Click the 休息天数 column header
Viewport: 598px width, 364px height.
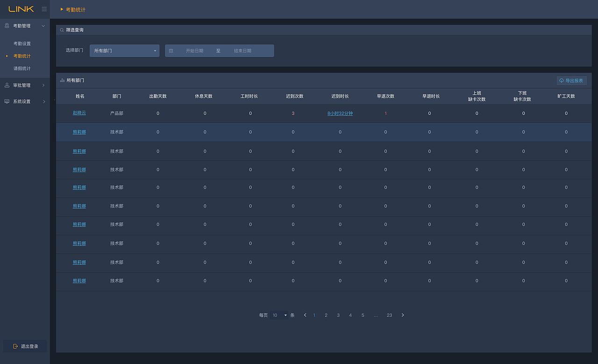pyautogui.click(x=204, y=96)
